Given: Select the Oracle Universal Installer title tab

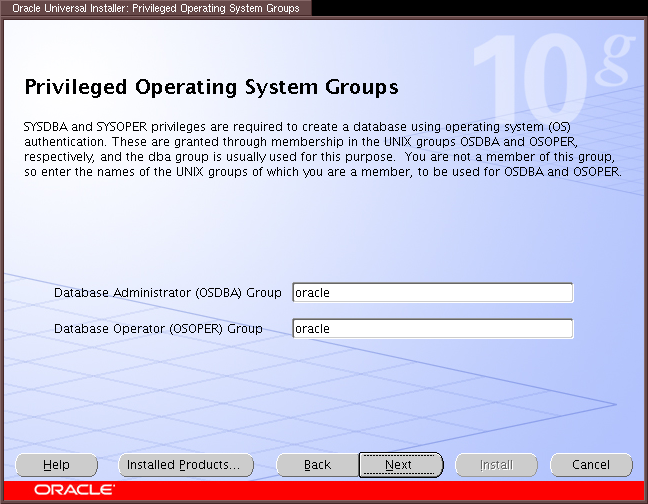Looking at the screenshot, I should pyautogui.click(x=155, y=8).
